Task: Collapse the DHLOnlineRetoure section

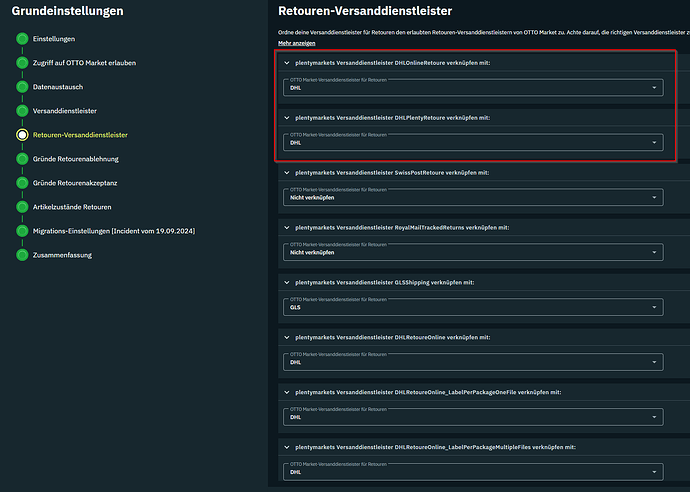Action: click(x=287, y=63)
